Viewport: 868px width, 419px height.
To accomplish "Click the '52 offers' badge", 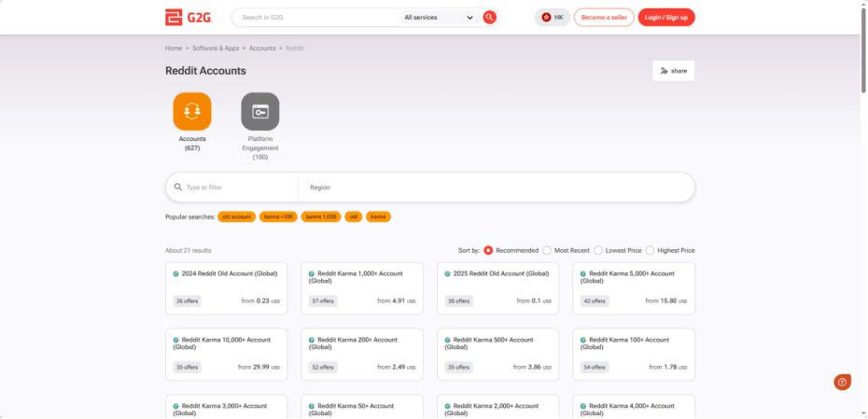I will point(323,367).
